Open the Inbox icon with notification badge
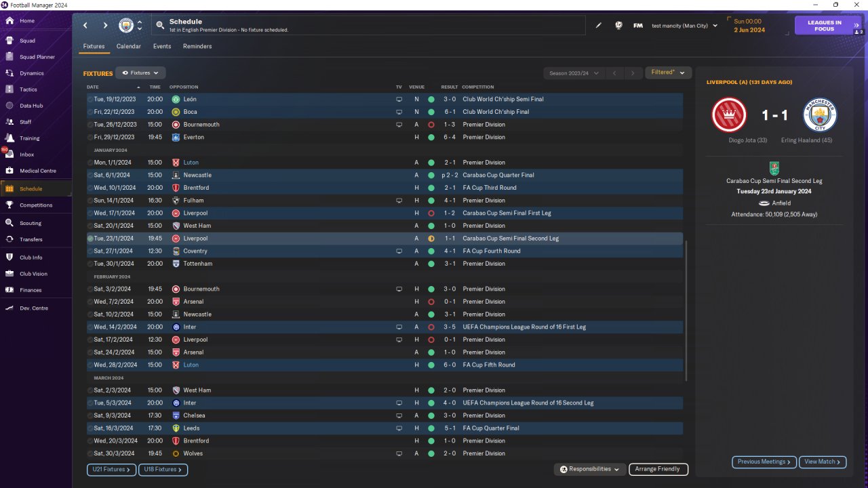 9,155
